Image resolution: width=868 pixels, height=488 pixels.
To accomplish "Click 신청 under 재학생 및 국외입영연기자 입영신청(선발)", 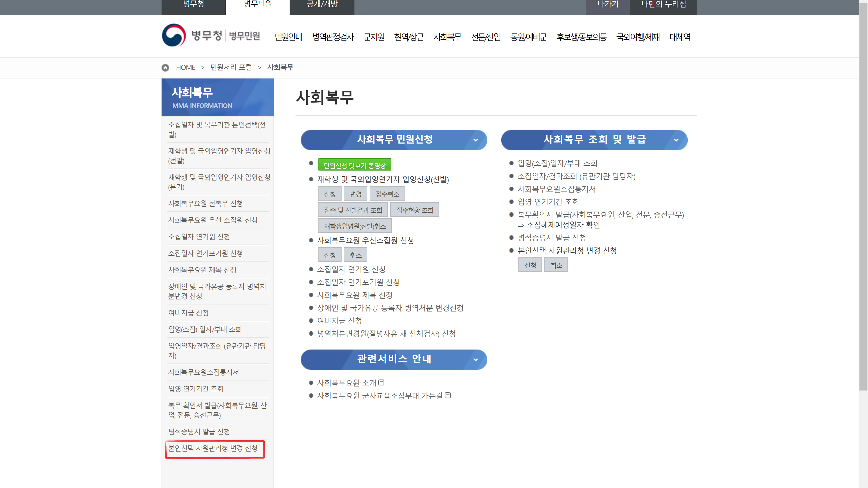I will (x=330, y=194).
